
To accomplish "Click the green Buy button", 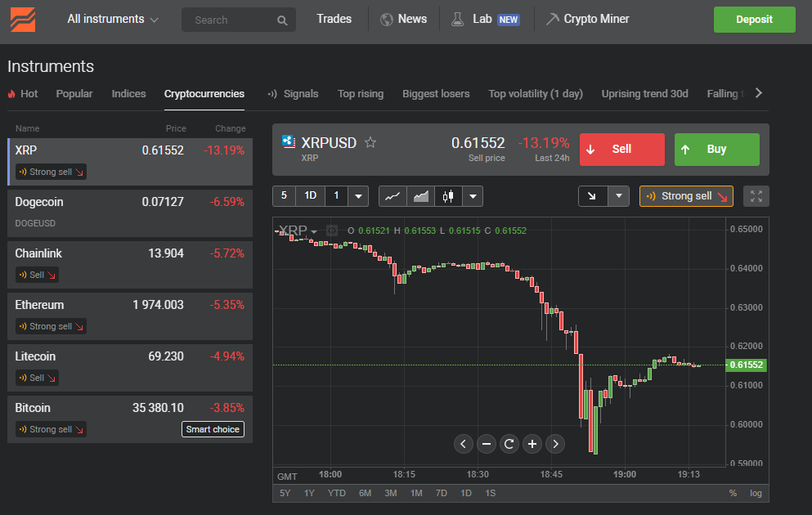I will coord(716,150).
